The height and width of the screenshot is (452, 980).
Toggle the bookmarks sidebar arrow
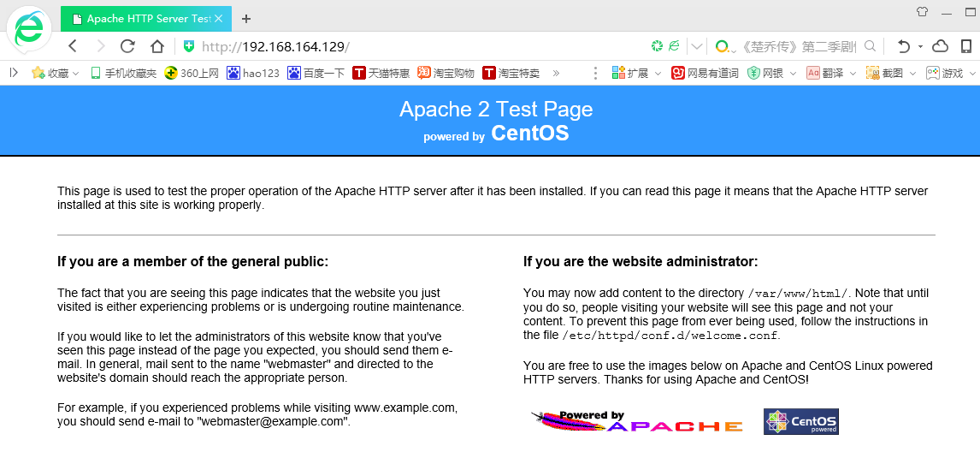[14, 74]
